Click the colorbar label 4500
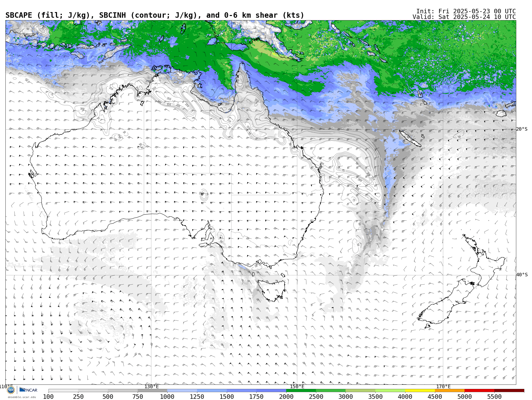The image size is (532, 400). point(435,397)
